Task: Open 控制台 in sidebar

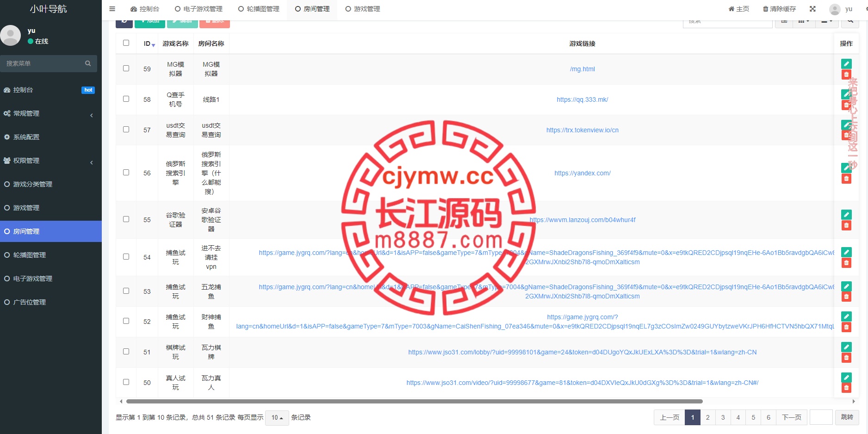Action: pyautogui.click(x=51, y=90)
